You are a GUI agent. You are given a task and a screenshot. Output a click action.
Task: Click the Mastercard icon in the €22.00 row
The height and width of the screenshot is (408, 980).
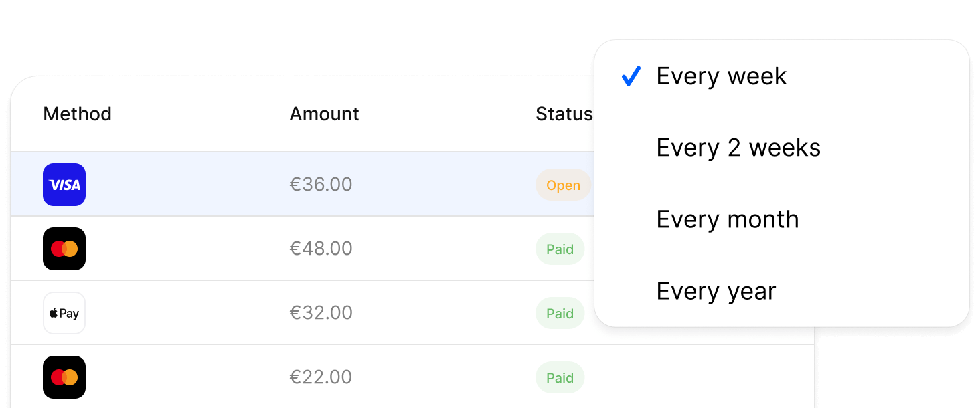tap(64, 377)
